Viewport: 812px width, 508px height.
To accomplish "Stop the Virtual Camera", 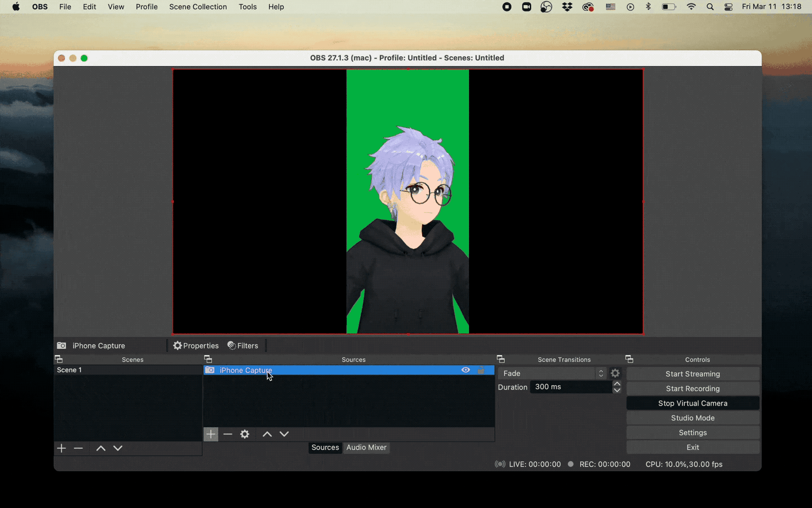I will (x=692, y=403).
